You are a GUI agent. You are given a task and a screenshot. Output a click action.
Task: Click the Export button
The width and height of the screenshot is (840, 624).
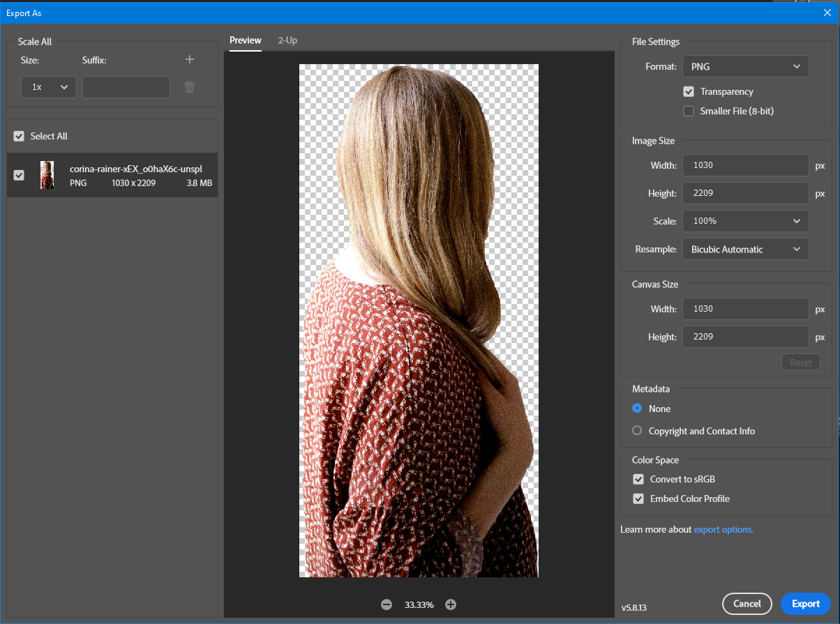[805, 604]
